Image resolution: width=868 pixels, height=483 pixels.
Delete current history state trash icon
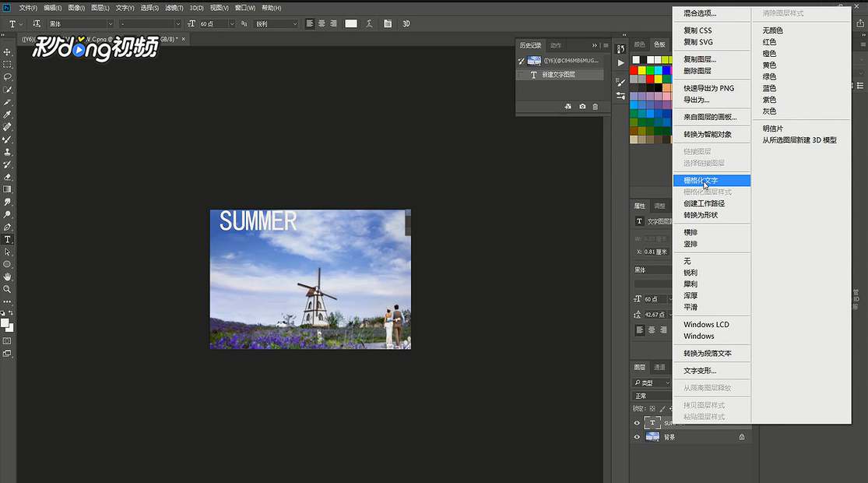coord(595,107)
